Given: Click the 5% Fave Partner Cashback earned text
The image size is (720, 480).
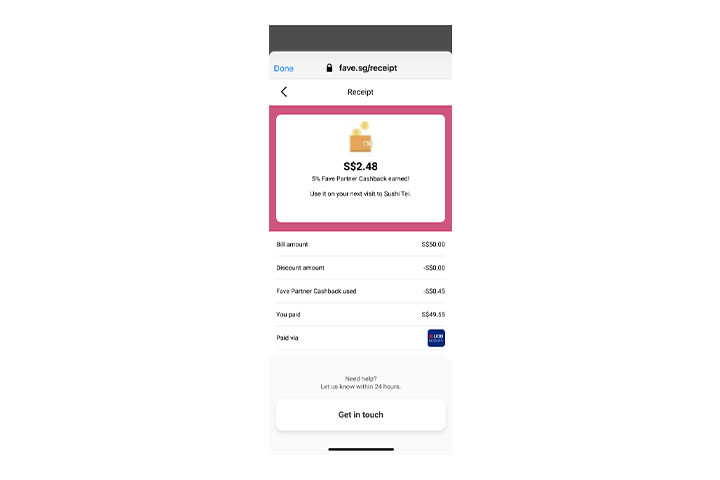Looking at the screenshot, I should point(360,179).
